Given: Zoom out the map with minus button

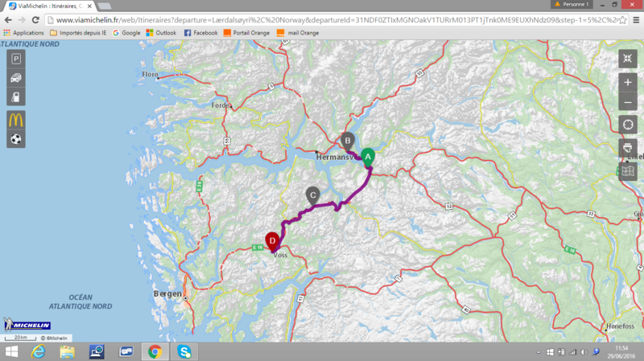Looking at the screenshot, I should click(x=628, y=102).
